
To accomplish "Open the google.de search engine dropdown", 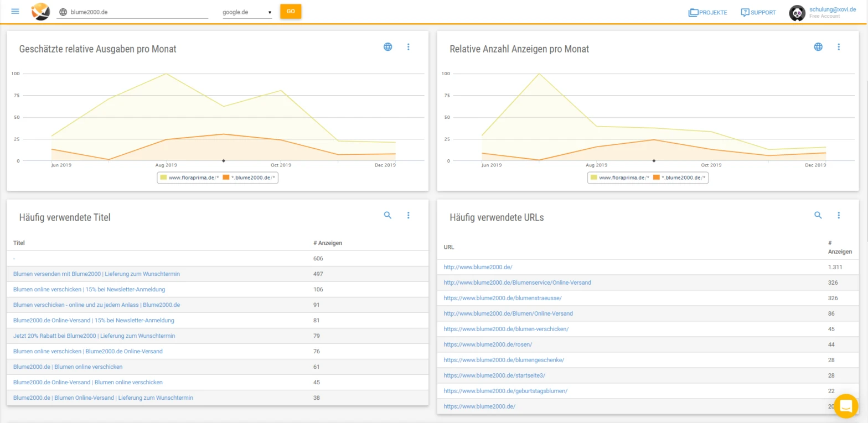I will 247,12.
